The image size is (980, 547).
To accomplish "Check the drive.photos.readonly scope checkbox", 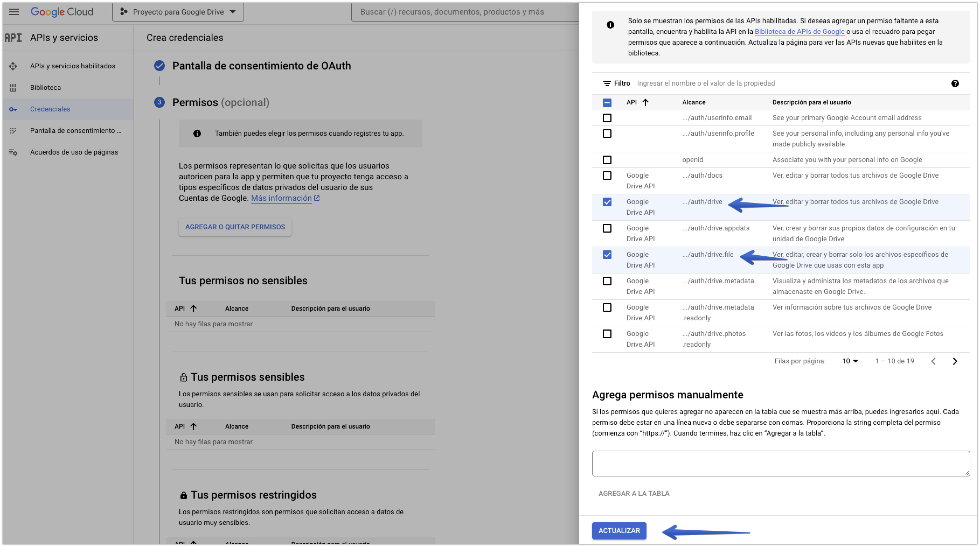I will (x=607, y=334).
